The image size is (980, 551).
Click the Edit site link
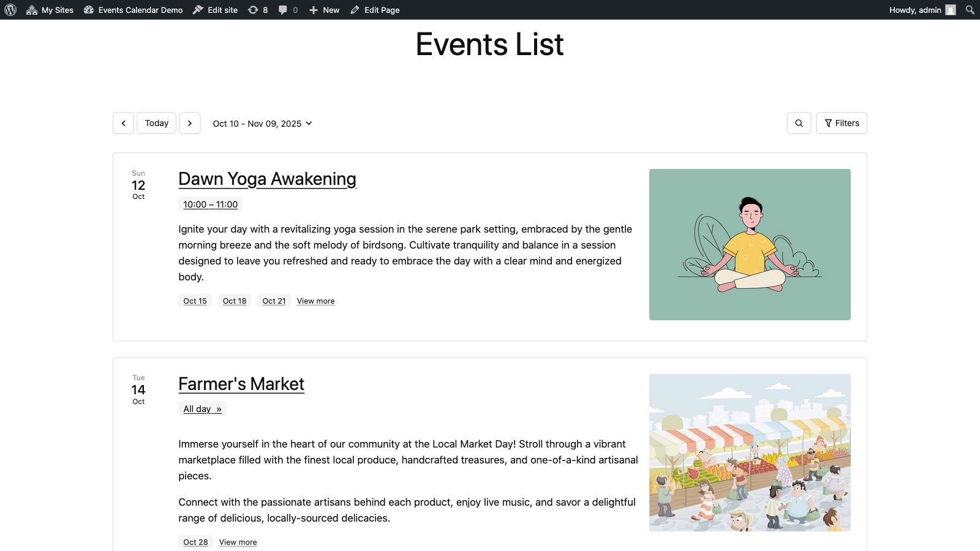216,10
